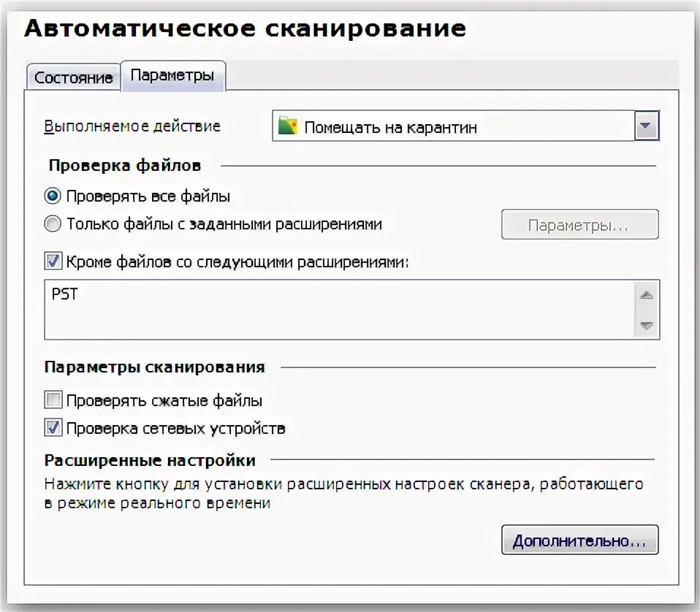The image size is (700, 612).
Task: Click the extensions list scroll down arrow
Action: (647, 325)
